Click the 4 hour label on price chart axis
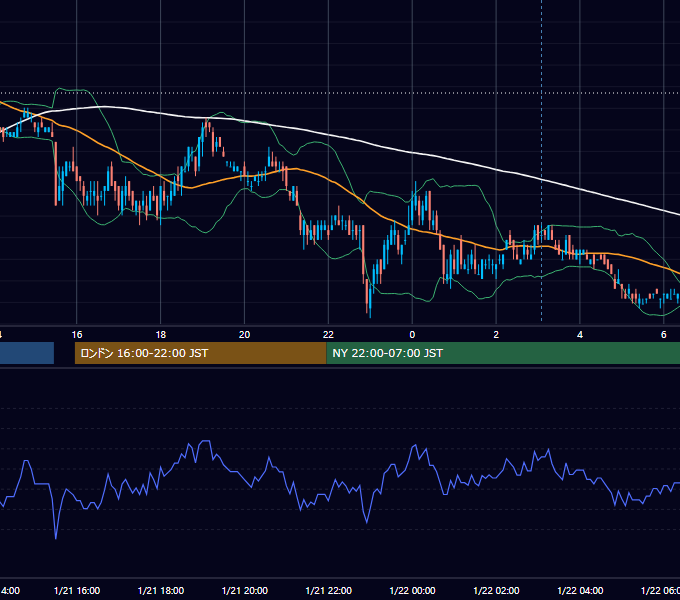 pyautogui.click(x=580, y=335)
